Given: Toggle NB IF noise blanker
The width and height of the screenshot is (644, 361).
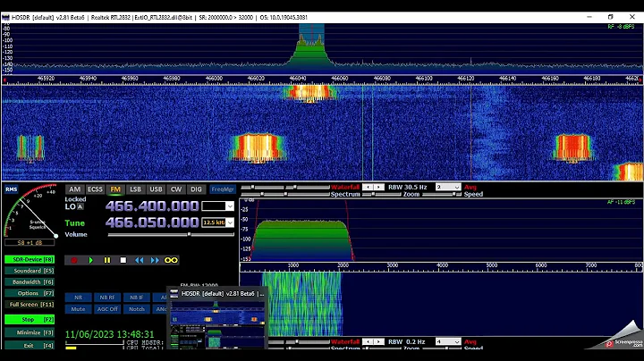Looking at the screenshot, I should pyautogui.click(x=136, y=298).
